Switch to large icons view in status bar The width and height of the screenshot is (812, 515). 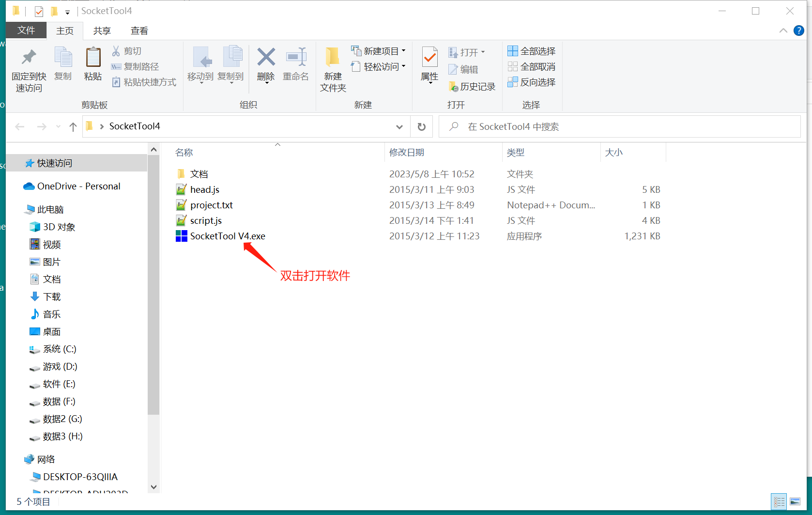tap(795, 501)
